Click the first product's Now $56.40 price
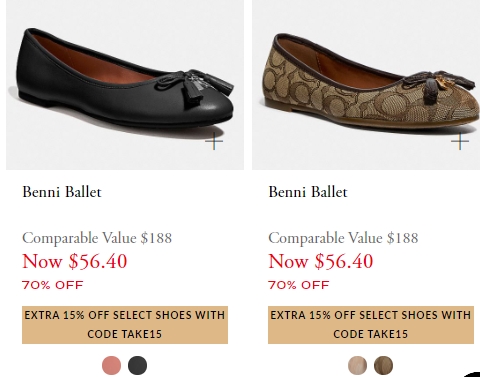 [x=75, y=261]
